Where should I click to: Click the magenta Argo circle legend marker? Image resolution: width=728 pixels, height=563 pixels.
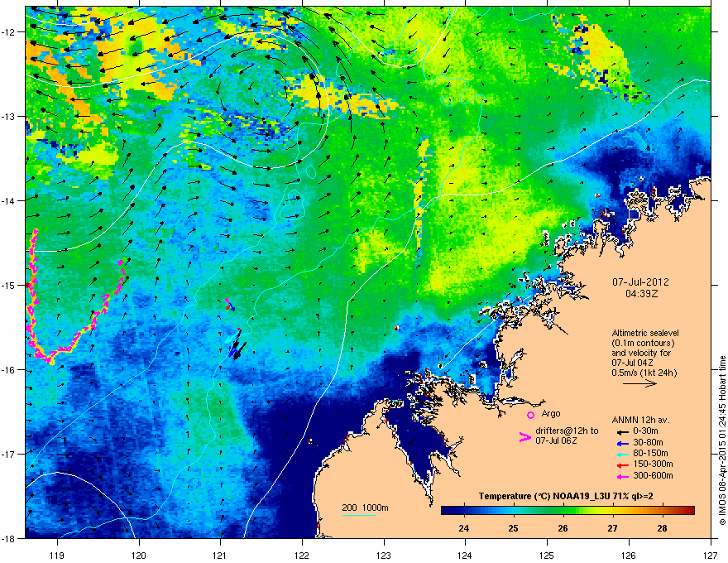[x=530, y=415]
